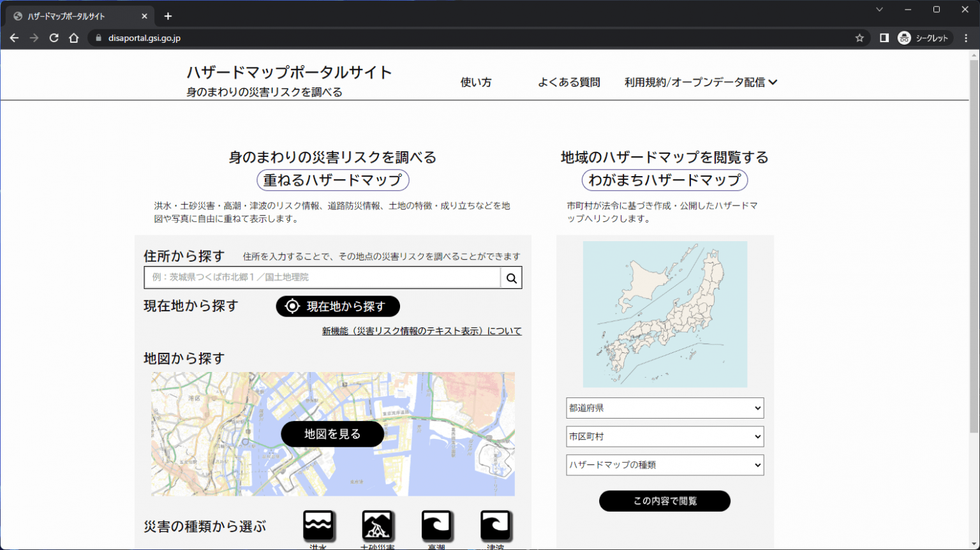The image size is (980, 550).
Task: Go to よくある質問 page
Action: (x=568, y=82)
